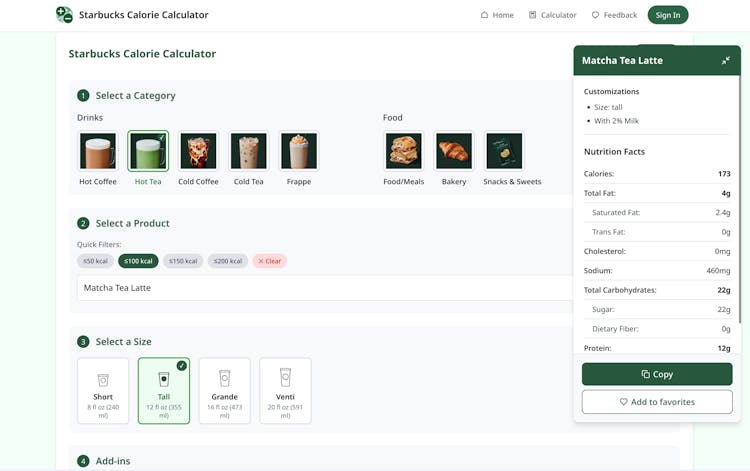
Task: Click the Dietary Fiber row label
Action: 615,329
